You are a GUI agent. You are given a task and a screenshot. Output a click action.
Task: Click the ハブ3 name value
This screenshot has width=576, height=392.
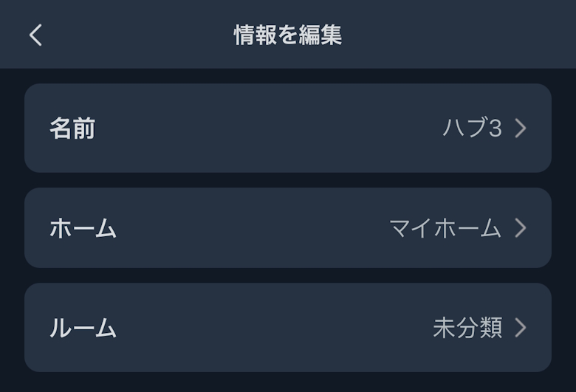click(472, 128)
